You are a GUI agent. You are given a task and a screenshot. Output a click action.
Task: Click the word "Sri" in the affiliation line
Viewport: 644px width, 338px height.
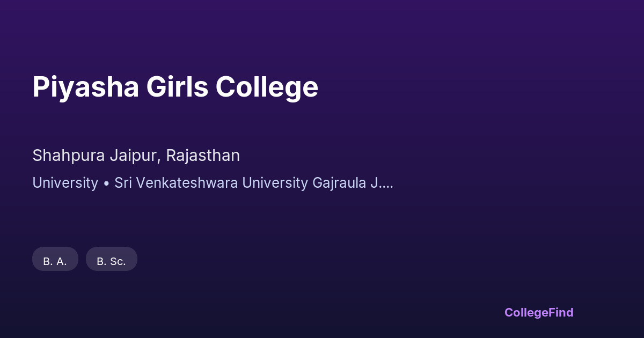coord(123,183)
